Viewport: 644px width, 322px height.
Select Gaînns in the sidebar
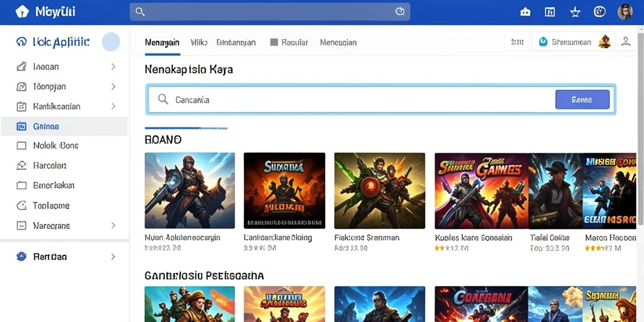[x=64, y=126]
